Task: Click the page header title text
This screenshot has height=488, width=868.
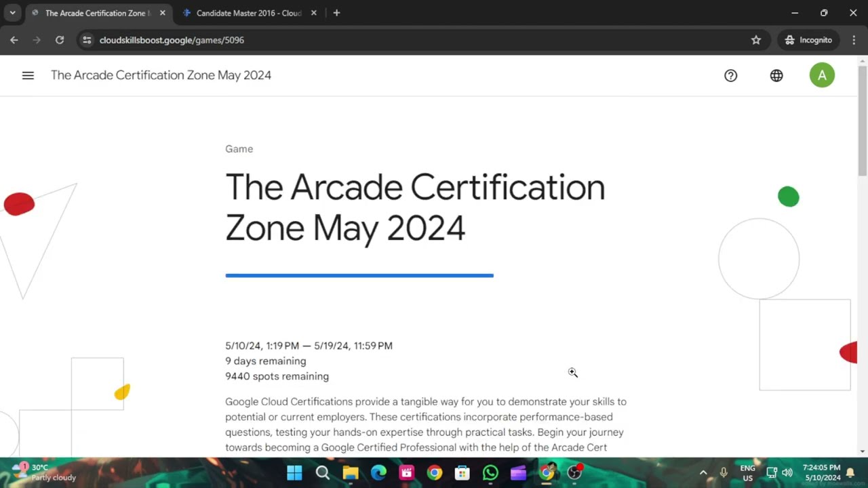Action: 161,75
